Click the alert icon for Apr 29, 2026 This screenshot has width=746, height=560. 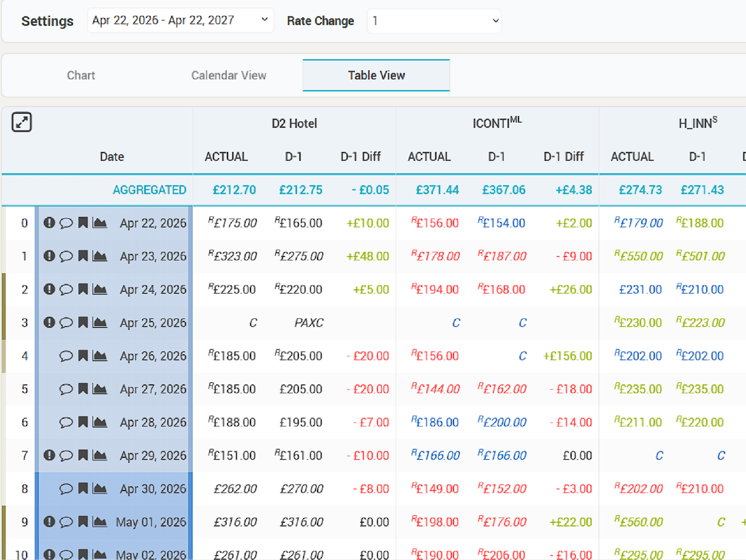pyautogui.click(x=49, y=455)
